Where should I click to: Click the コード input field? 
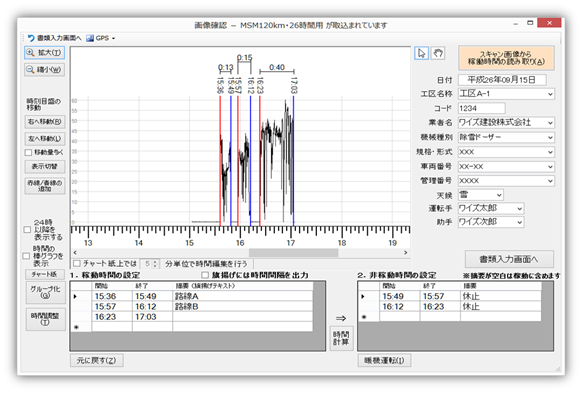(x=481, y=108)
